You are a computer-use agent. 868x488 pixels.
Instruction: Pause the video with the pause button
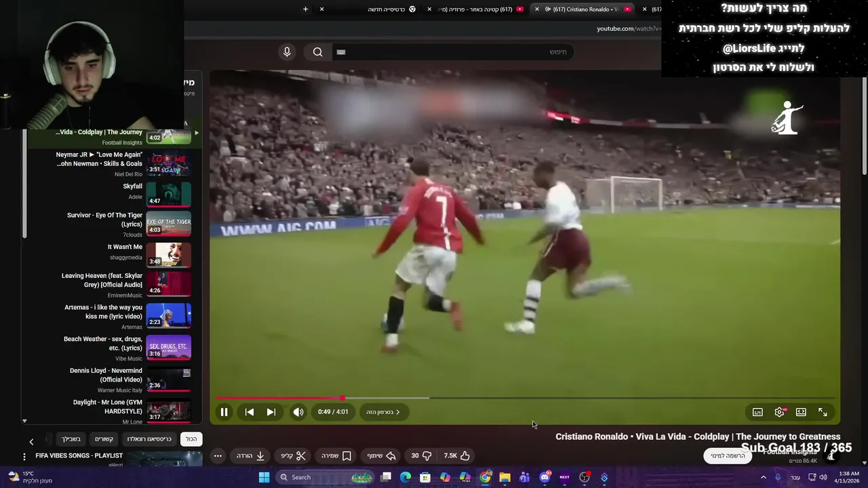pyautogui.click(x=224, y=412)
